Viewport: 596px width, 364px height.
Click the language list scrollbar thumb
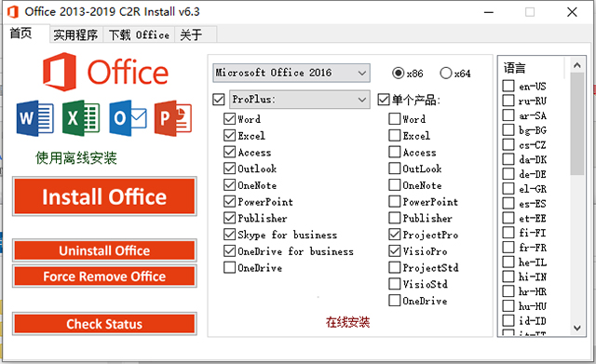click(577, 124)
